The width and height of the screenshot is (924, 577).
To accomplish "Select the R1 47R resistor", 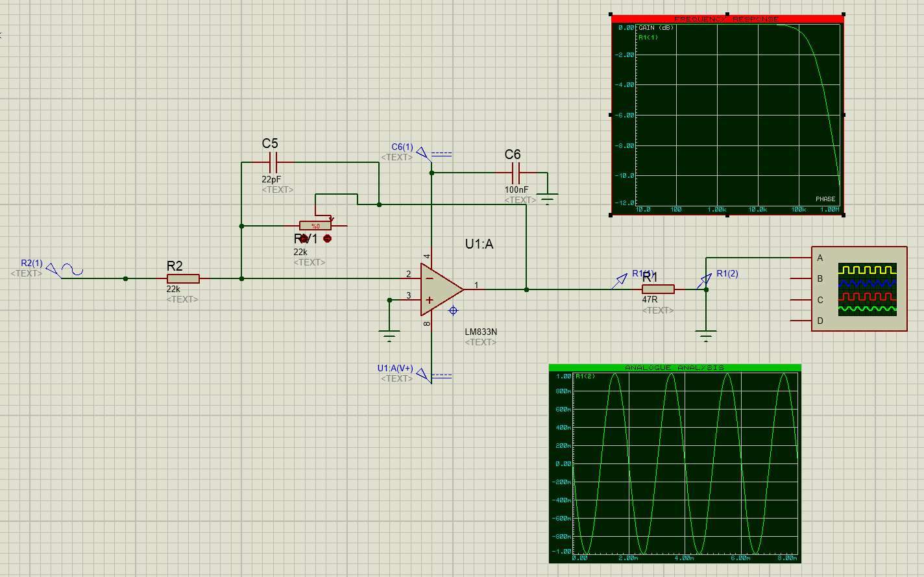I will click(658, 289).
